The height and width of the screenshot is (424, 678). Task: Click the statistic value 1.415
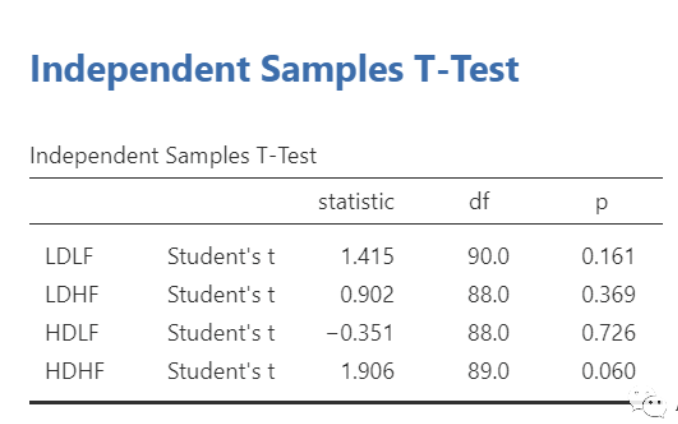(x=367, y=256)
